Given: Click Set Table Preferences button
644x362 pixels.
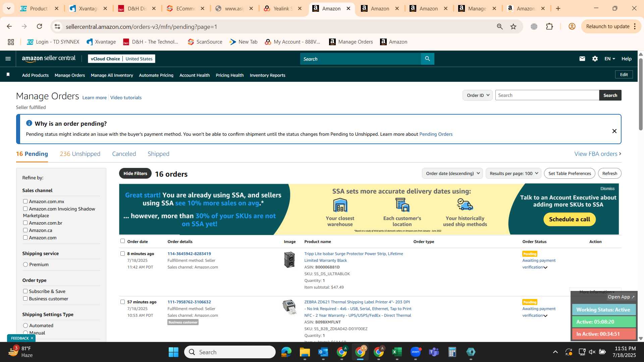Looking at the screenshot, I should (570, 173).
